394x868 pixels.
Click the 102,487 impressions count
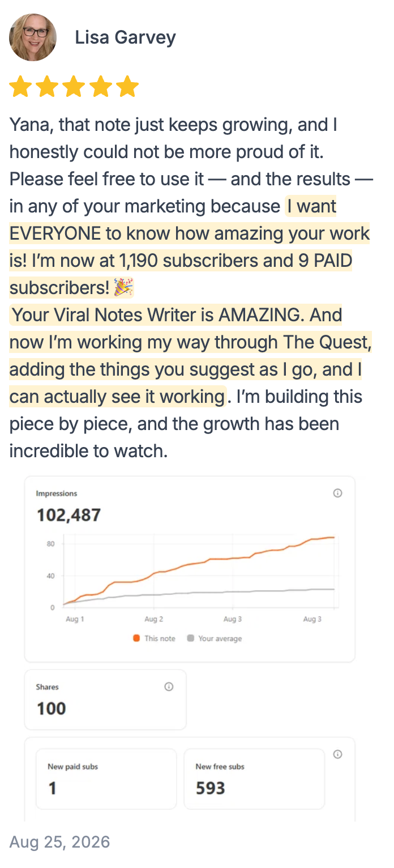(68, 515)
